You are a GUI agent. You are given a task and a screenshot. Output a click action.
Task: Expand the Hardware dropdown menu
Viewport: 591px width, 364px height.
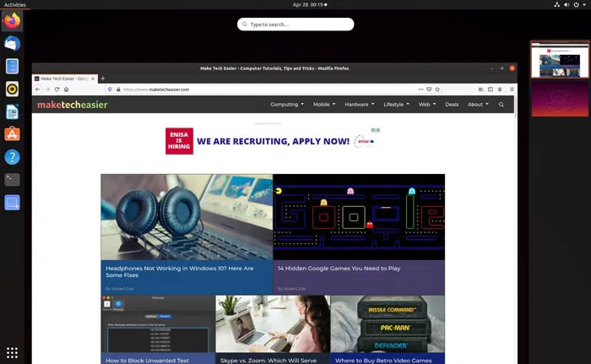tap(359, 105)
